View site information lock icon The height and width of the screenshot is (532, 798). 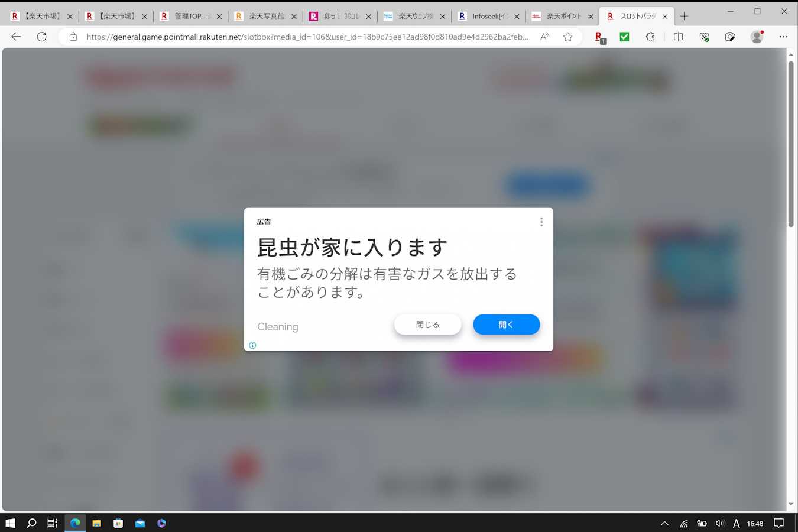[x=73, y=37]
